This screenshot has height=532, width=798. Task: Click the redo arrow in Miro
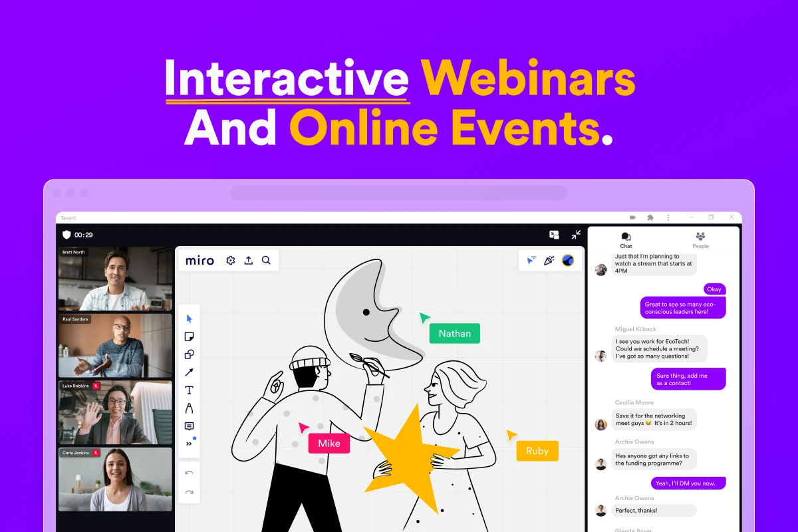tap(189, 492)
